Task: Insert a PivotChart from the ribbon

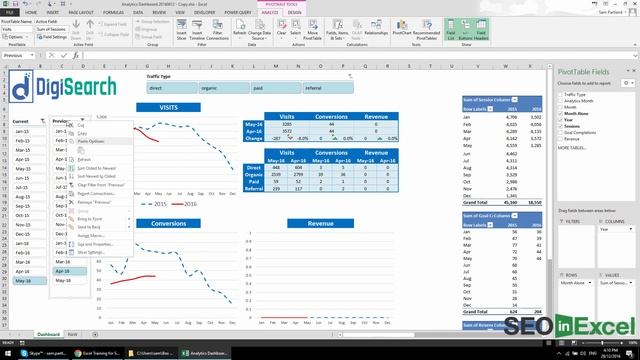Action: click(402, 28)
